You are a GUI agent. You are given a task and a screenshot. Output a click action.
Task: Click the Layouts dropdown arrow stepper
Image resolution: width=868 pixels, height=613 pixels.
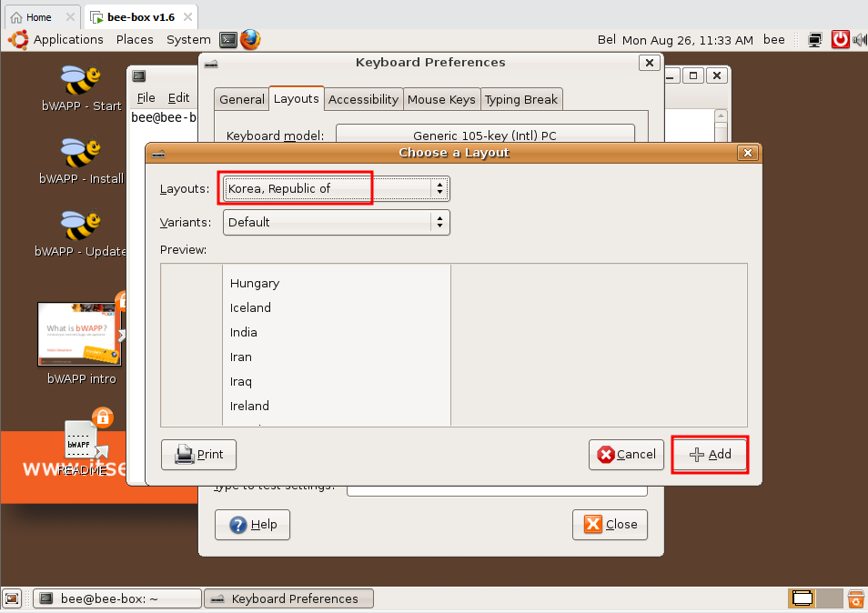439,188
